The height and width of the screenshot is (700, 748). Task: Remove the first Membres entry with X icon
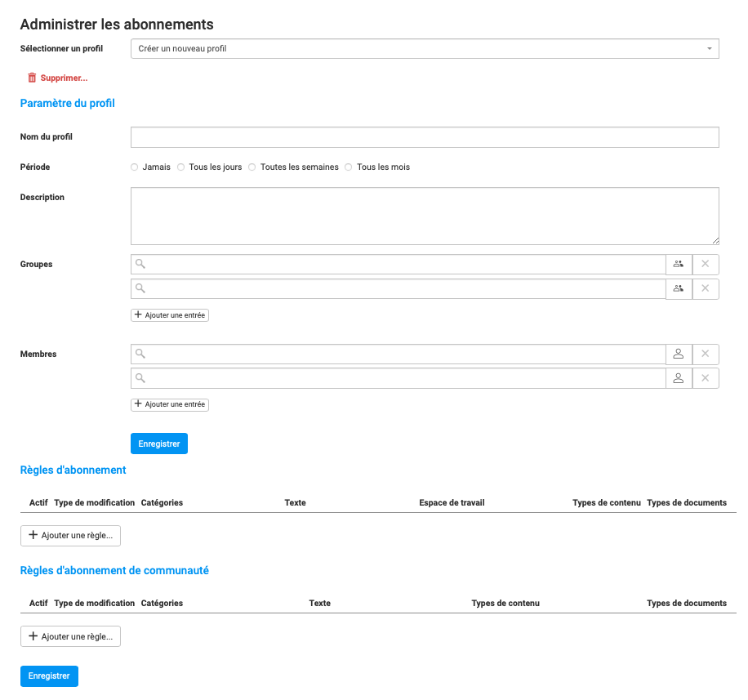[706, 354]
